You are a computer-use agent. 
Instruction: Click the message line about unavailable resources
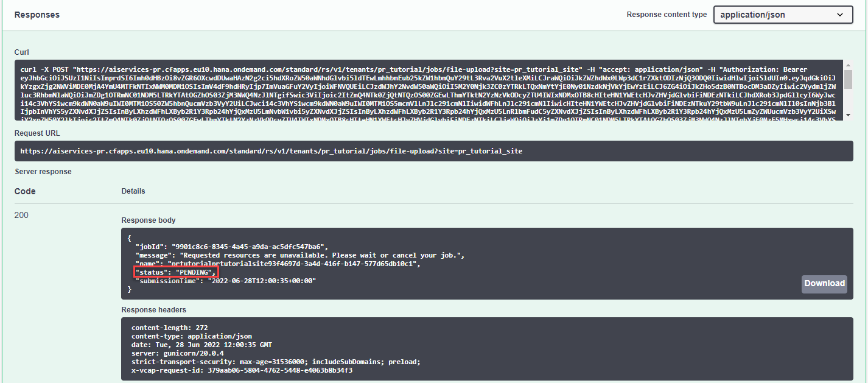(299, 255)
